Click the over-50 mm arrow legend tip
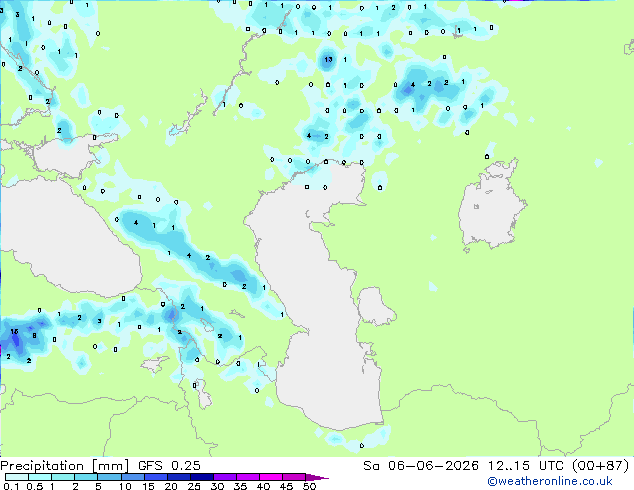The width and height of the screenshot is (634, 490). [317, 477]
